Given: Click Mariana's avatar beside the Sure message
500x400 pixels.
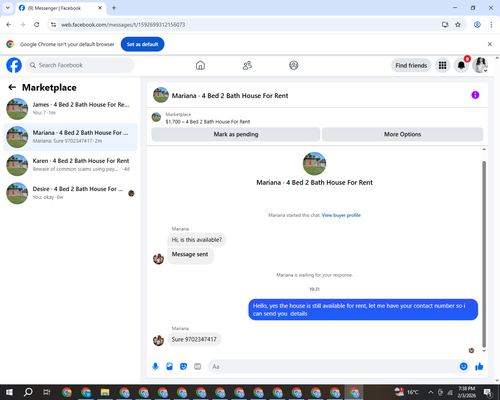Looking at the screenshot, I should coord(158,340).
